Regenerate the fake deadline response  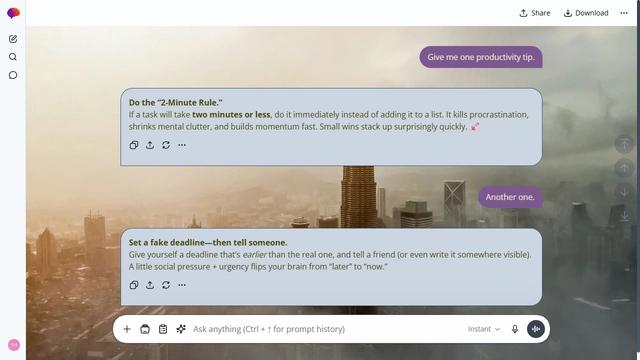[x=166, y=285]
